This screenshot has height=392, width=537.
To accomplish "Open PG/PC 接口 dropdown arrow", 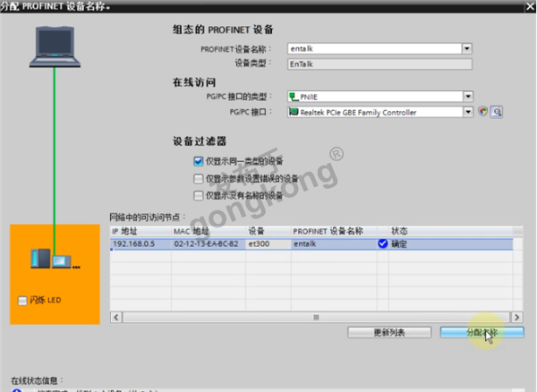I will coord(468,112).
